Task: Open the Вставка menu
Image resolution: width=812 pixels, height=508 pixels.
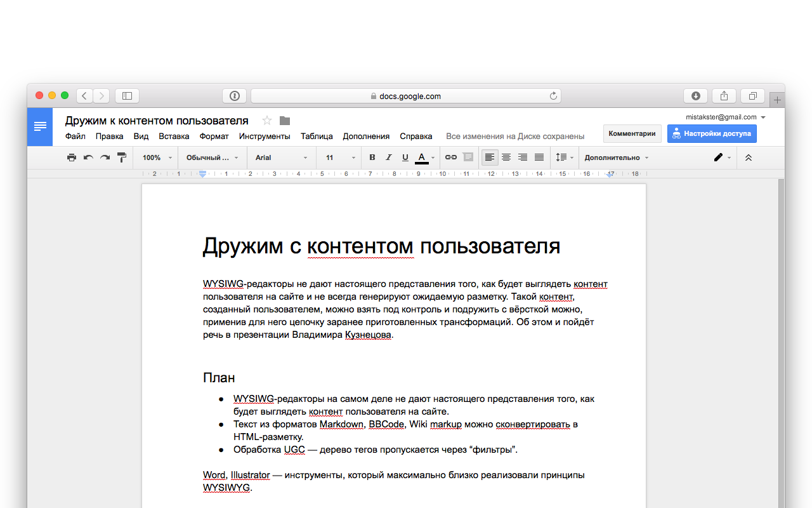Action: [x=174, y=136]
